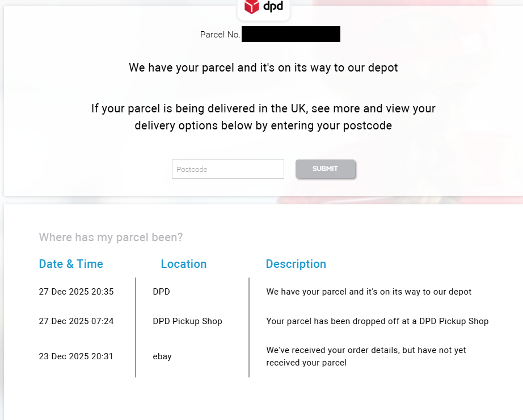
Task: Click the 27 Dec 2025 07:24 timestamp
Action: click(x=76, y=321)
